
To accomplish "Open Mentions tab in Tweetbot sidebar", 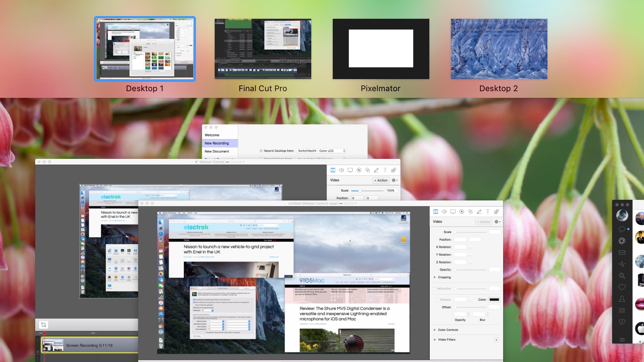I will [x=622, y=241].
